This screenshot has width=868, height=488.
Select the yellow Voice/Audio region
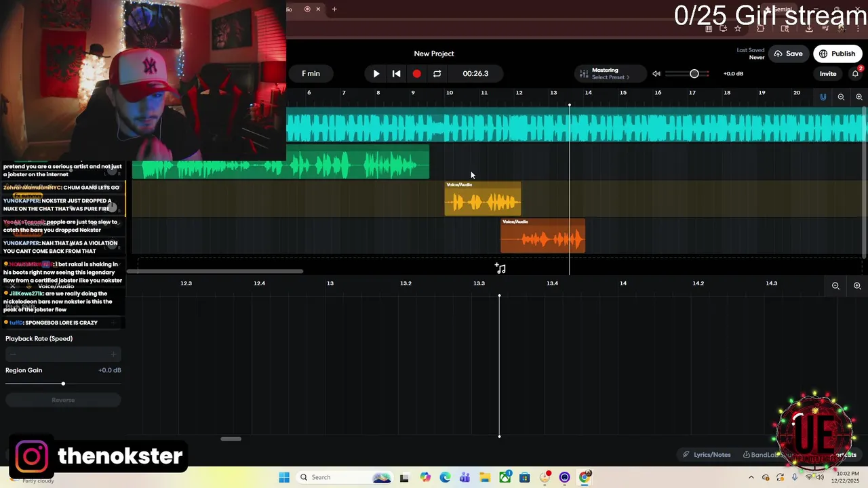pos(482,199)
